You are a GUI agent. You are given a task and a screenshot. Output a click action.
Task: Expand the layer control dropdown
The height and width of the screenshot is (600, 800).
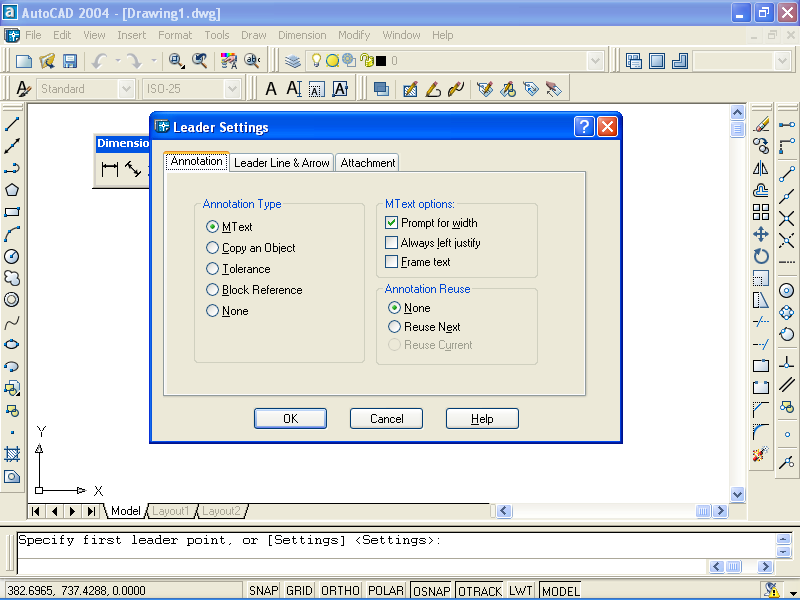[x=595, y=61]
